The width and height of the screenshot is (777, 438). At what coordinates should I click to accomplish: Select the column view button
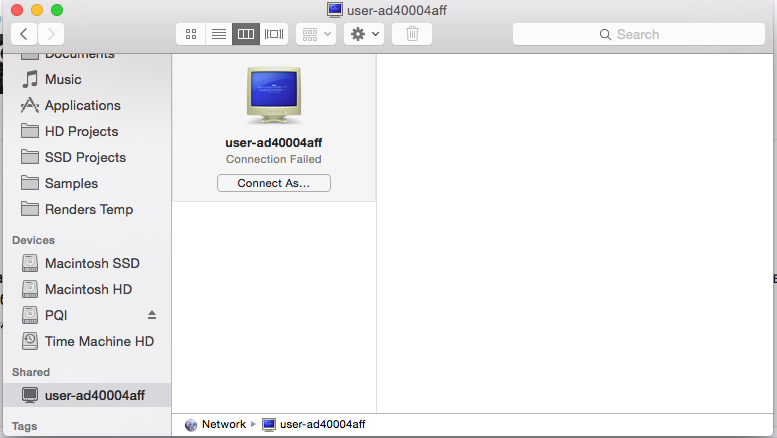click(246, 34)
